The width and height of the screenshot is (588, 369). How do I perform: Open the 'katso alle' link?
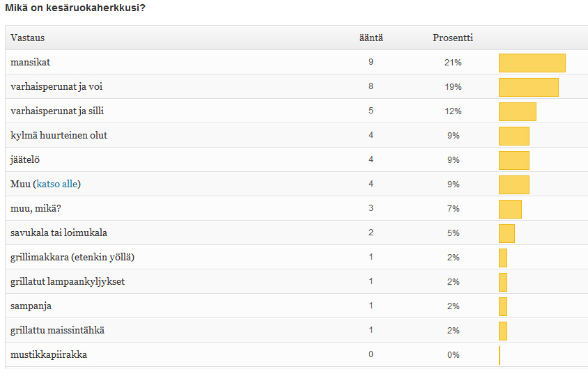57,184
